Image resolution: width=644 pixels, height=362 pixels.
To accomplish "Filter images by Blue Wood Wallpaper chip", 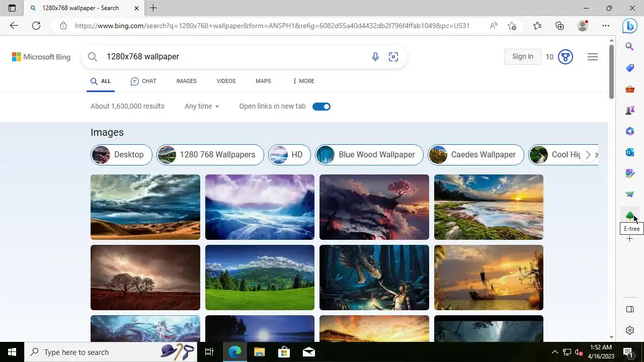I will [x=369, y=155].
